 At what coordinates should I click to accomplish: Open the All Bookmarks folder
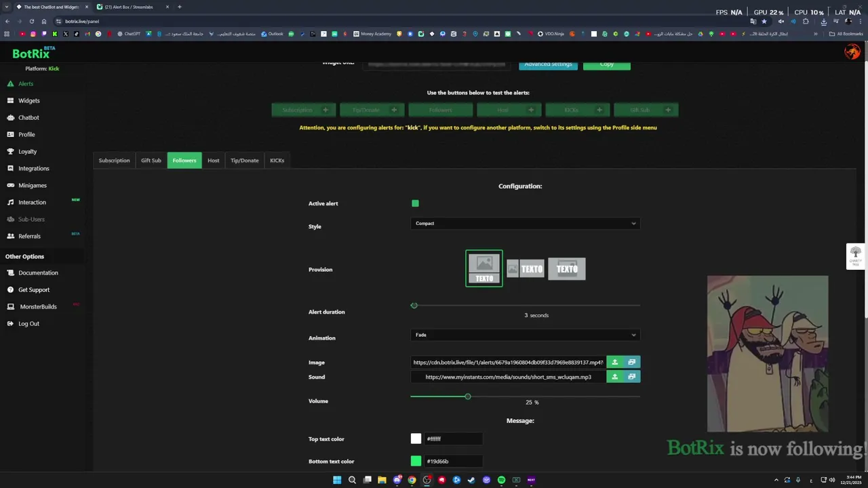pos(846,34)
